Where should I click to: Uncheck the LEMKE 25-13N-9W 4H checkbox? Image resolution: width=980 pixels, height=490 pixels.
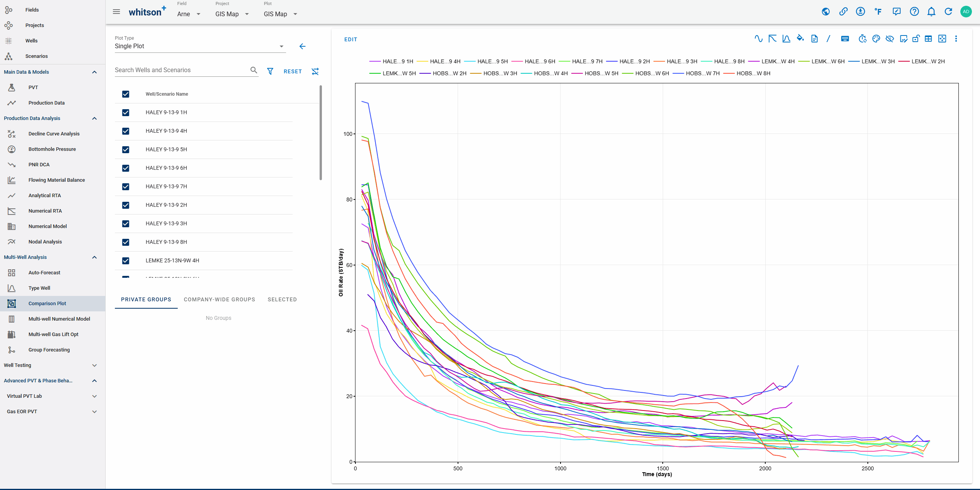click(126, 261)
